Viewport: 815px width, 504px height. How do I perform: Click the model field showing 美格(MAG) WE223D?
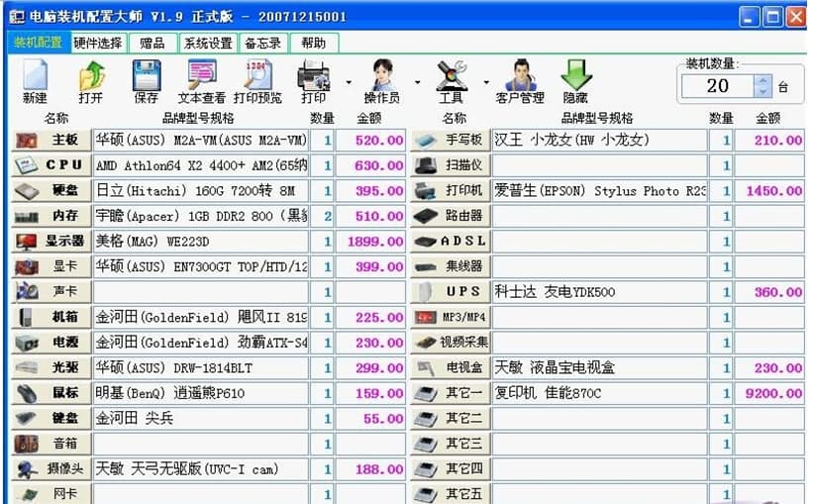point(201,242)
